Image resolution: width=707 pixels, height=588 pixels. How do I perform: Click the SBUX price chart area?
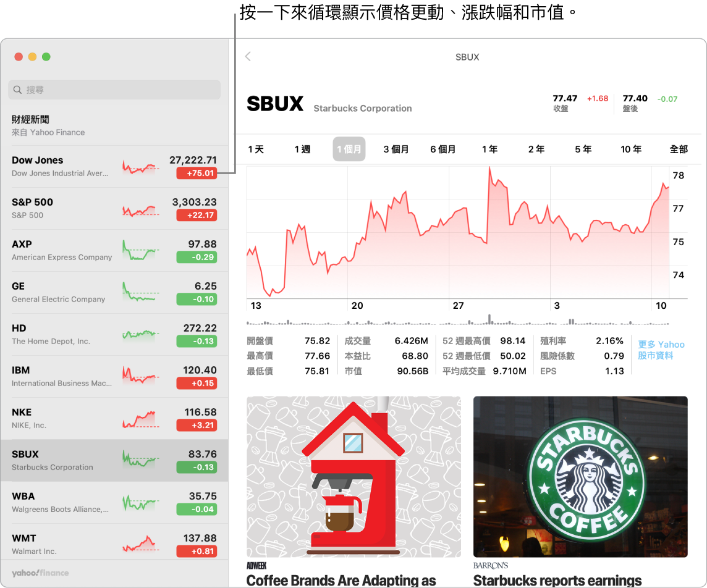point(458,232)
